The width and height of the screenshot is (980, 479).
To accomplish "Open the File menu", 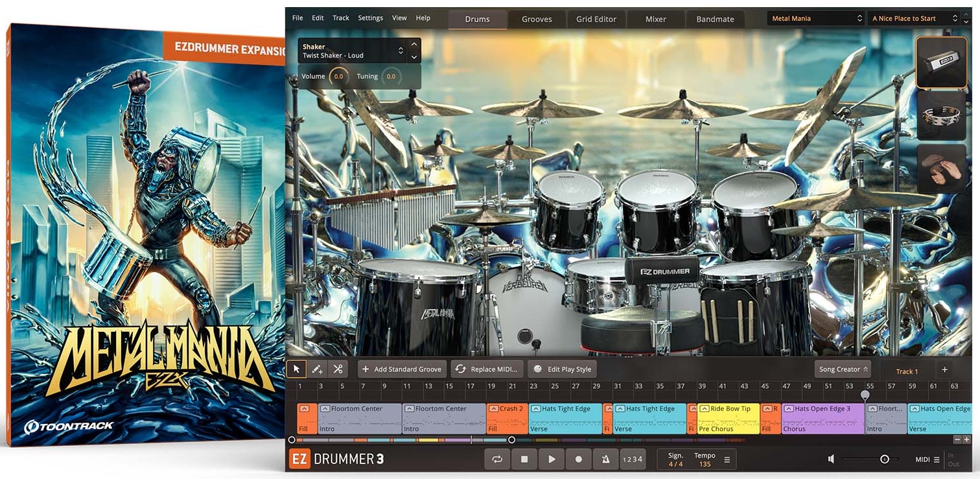I will click(297, 18).
